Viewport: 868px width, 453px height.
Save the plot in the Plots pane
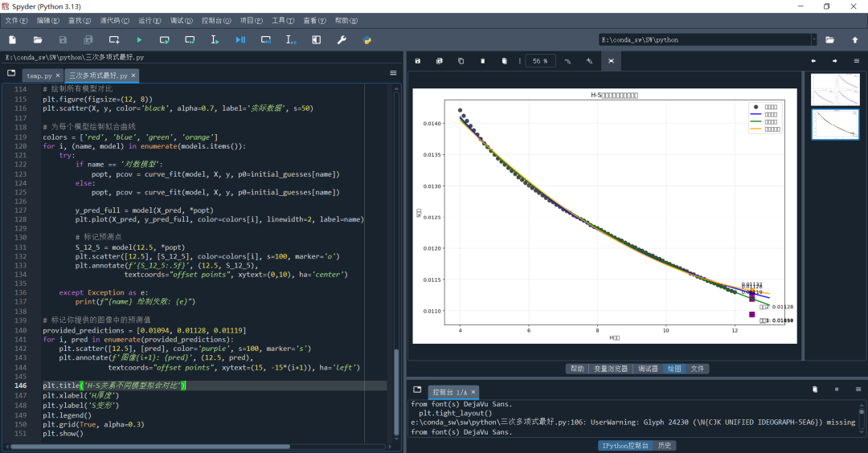[x=418, y=61]
